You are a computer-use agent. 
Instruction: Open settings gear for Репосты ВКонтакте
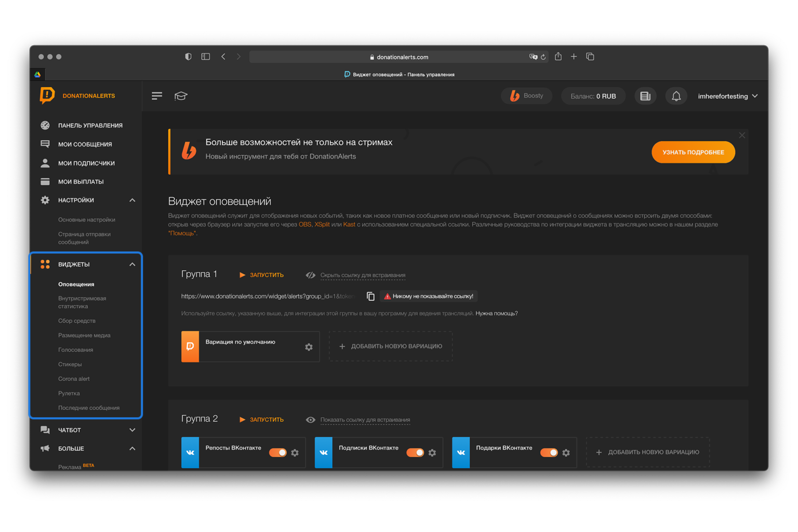coord(295,453)
